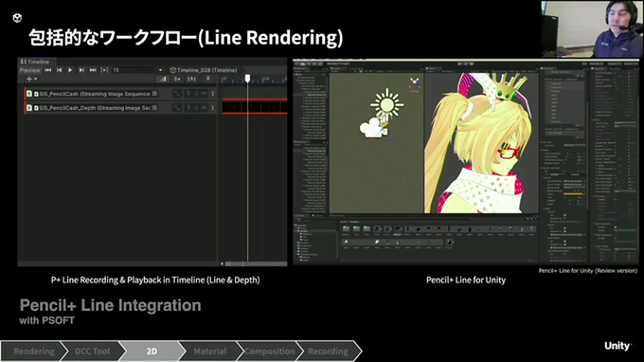Image resolution: width=644 pixels, height=362 pixels.
Task: Click Step button in Unity editor toolbar
Action: pyautogui.click(x=472, y=63)
